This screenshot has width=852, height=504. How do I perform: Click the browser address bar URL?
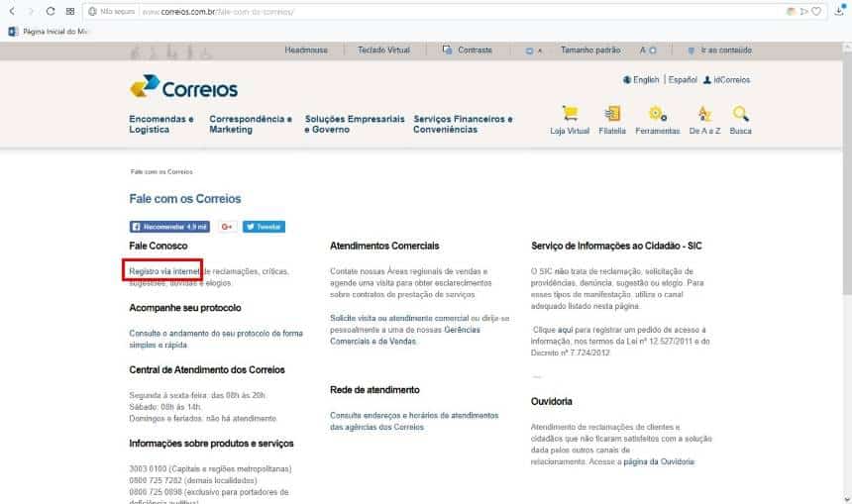[x=217, y=12]
